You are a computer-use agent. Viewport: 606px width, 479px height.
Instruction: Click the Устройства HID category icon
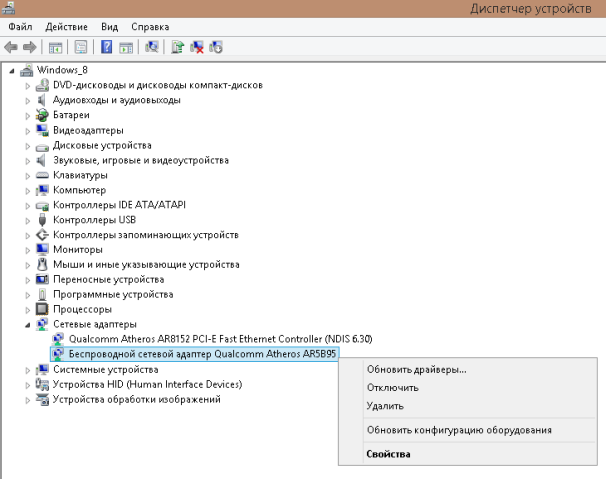click(x=42, y=384)
